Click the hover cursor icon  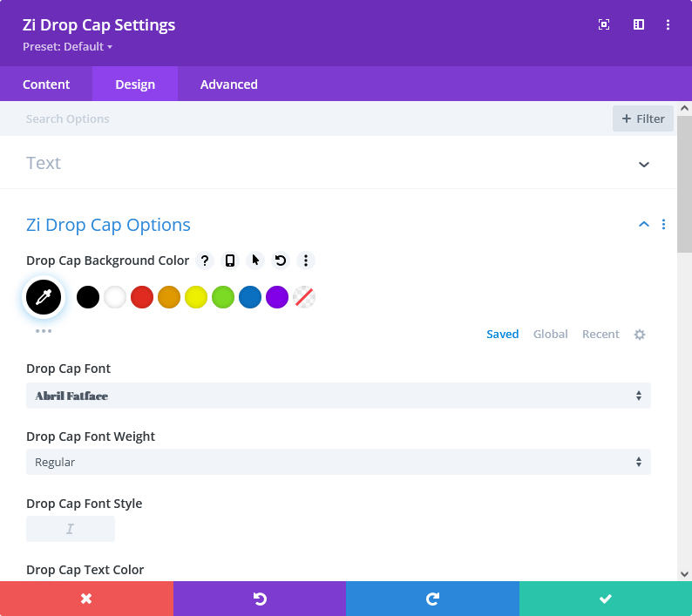[255, 261]
